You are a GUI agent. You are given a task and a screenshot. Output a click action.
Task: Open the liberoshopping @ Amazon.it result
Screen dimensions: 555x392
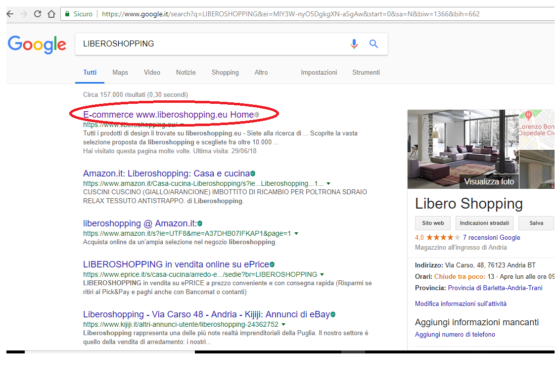[x=140, y=223]
